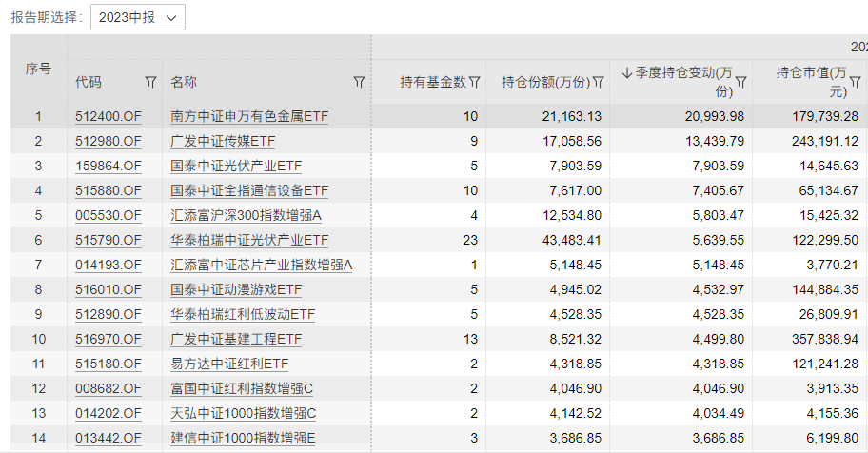Open fund 国泰中证全指通信设备ETF
This screenshot has height=453, width=868.
coord(249,190)
